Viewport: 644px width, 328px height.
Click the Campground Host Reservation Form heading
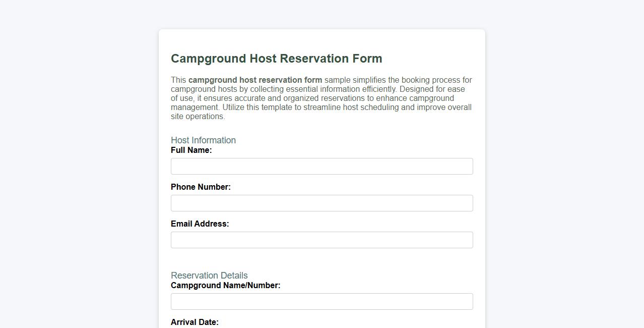(276, 59)
